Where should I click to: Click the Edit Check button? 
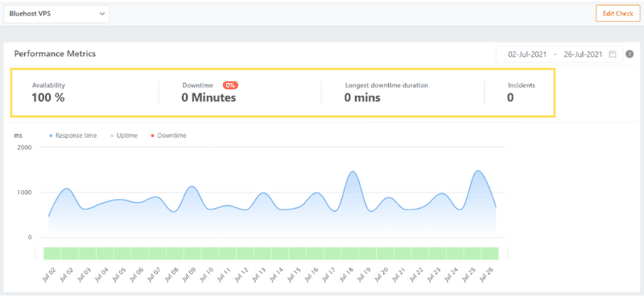click(617, 14)
